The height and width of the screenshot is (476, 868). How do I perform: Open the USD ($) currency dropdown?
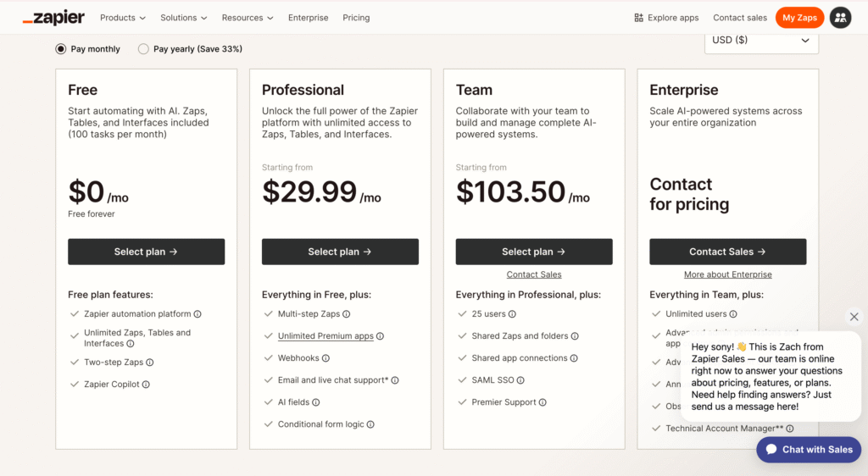click(760, 41)
